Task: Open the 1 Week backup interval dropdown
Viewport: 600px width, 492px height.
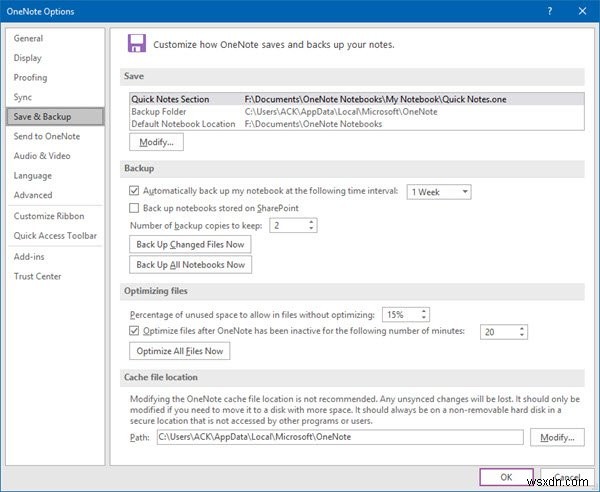Action: 439,192
